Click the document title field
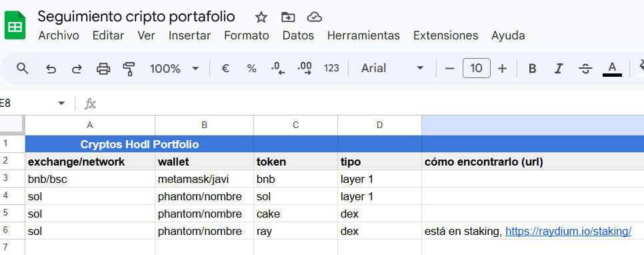644x255 pixels. [x=136, y=17]
